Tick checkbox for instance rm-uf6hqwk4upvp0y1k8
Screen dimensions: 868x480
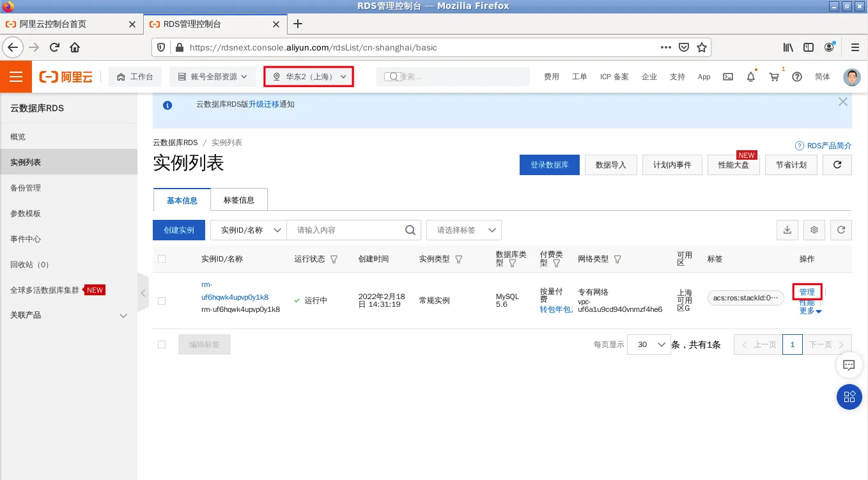[162, 300]
